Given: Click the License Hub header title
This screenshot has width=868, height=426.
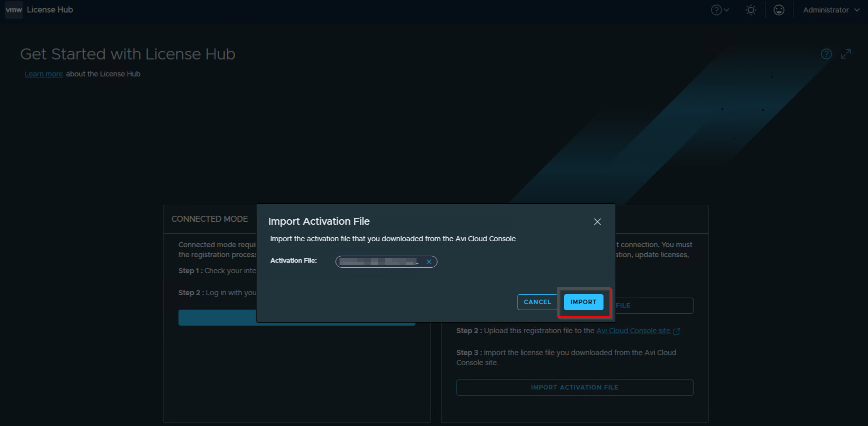Looking at the screenshot, I should [50, 10].
